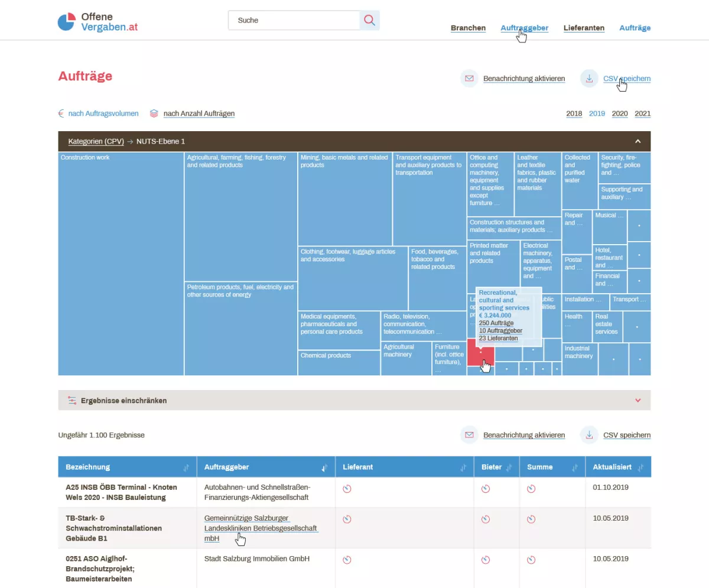The height and width of the screenshot is (588, 709).
Task: Click the top envelope notification icon
Action: tap(469, 79)
